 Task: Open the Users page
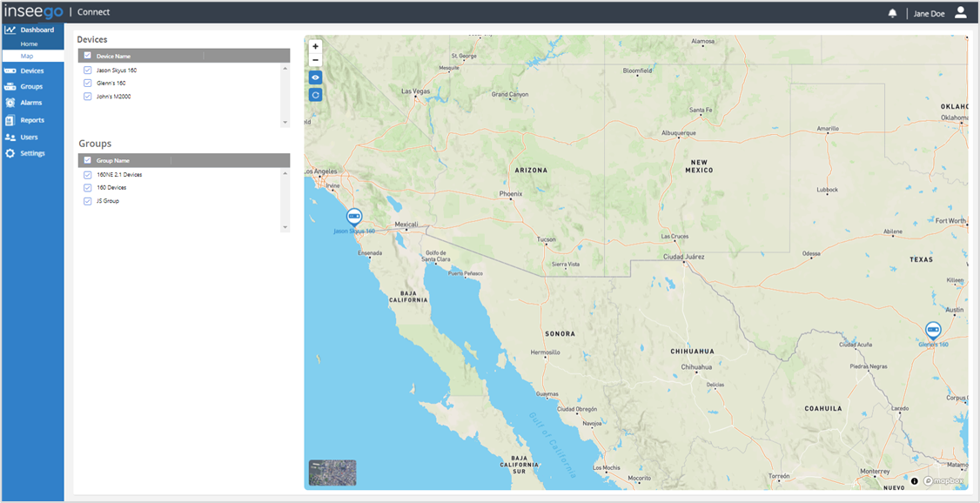tap(32, 137)
